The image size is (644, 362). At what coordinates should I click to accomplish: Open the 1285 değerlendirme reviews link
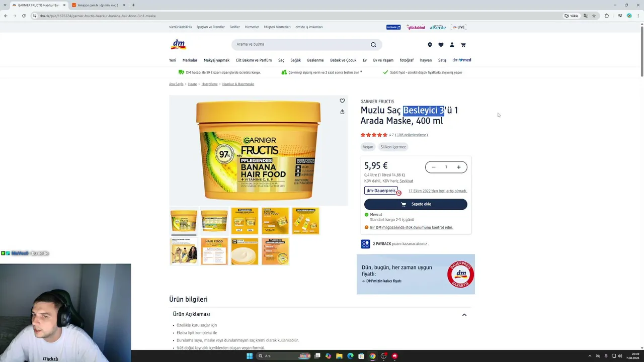tap(412, 135)
